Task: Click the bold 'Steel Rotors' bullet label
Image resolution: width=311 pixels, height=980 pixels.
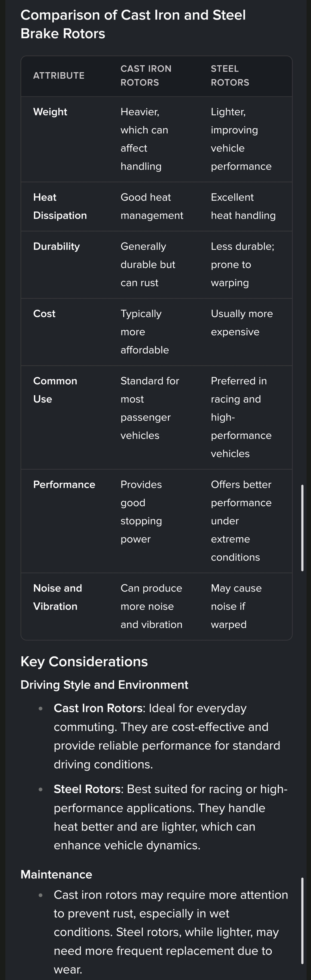Action: click(87, 789)
